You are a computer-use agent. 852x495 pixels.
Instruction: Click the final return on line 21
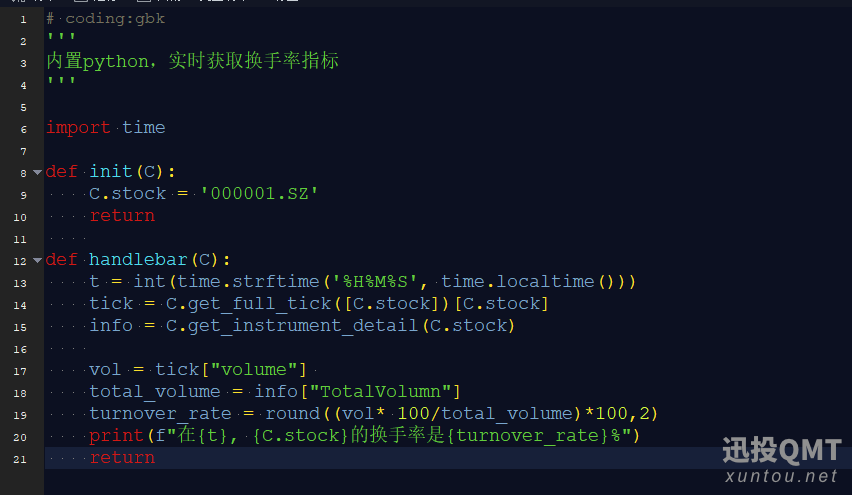[122, 458]
